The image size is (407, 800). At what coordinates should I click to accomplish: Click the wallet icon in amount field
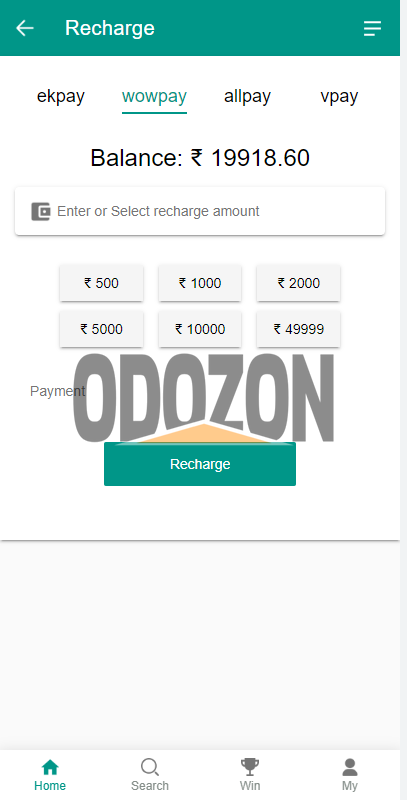[x=41, y=211]
